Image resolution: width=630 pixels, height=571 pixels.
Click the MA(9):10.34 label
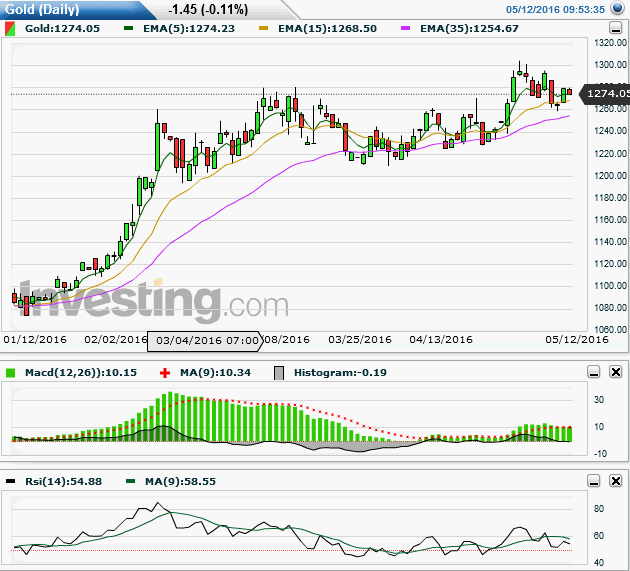215,372
